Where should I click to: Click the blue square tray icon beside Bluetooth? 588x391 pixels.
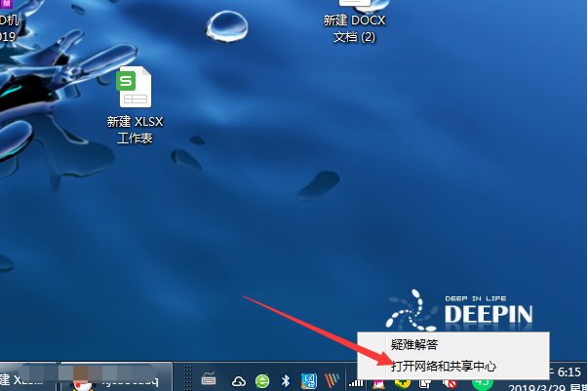point(309,381)
